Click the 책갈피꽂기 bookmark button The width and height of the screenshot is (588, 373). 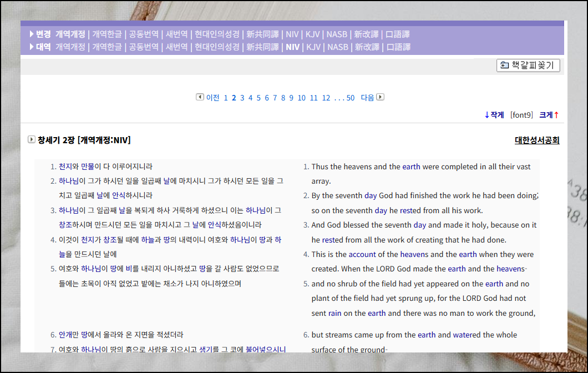(528, 65)
